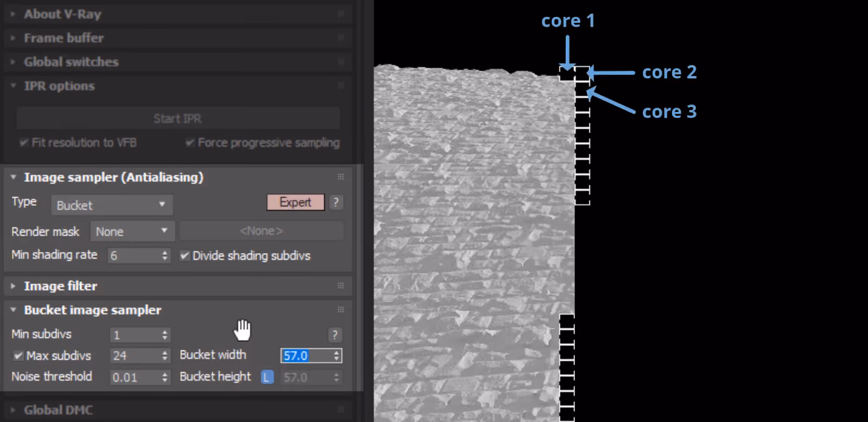Click the Image sampler rollout grip handle
This screenshot has height=422, width=868.
click(x=341, y=177)
